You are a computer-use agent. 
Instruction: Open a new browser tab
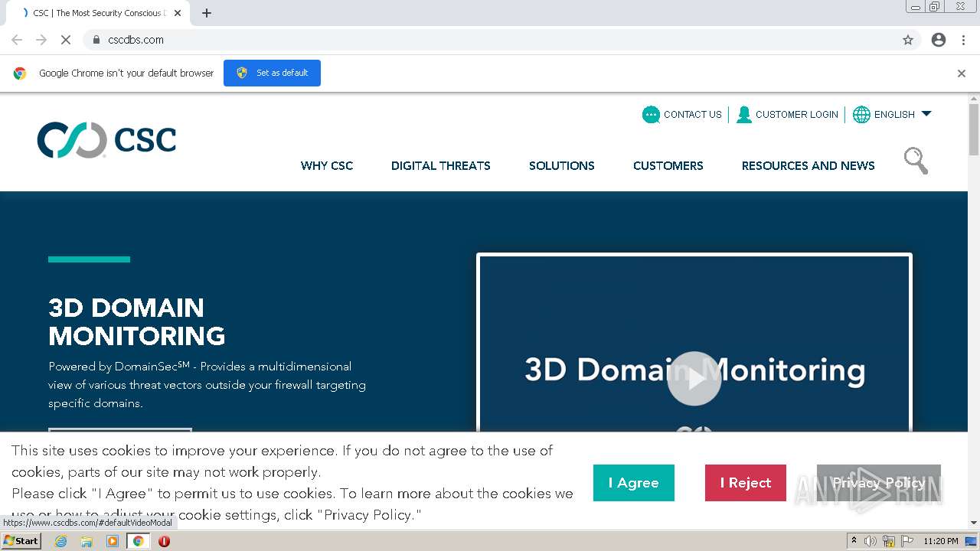[x=207, y=13]
